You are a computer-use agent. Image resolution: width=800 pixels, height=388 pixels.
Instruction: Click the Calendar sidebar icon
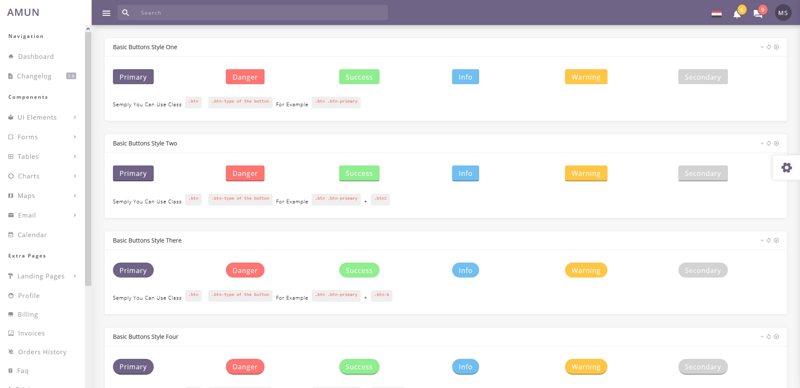11,235
